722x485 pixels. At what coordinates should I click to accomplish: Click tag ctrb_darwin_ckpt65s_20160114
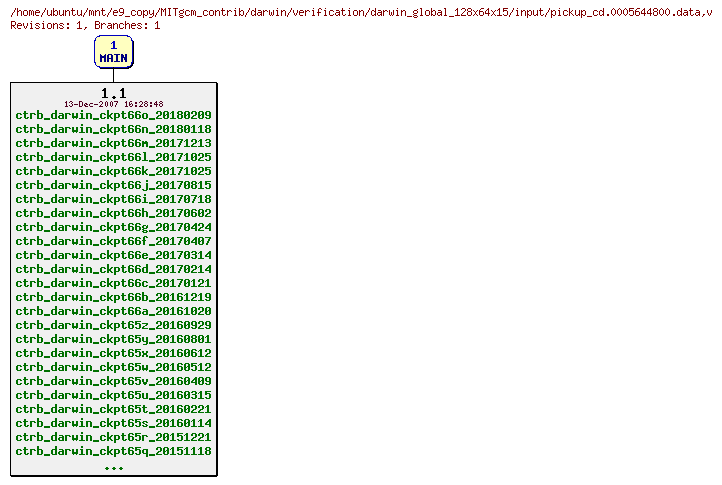(114, 423)
